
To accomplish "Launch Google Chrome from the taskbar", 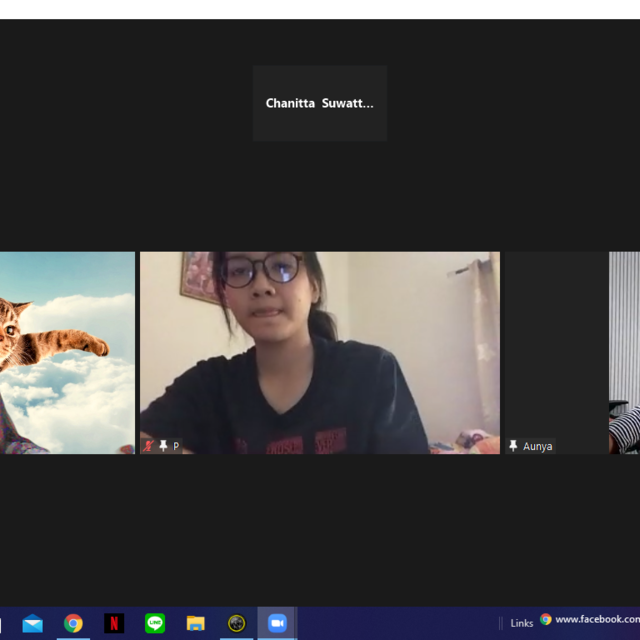I will click(73, 623).
